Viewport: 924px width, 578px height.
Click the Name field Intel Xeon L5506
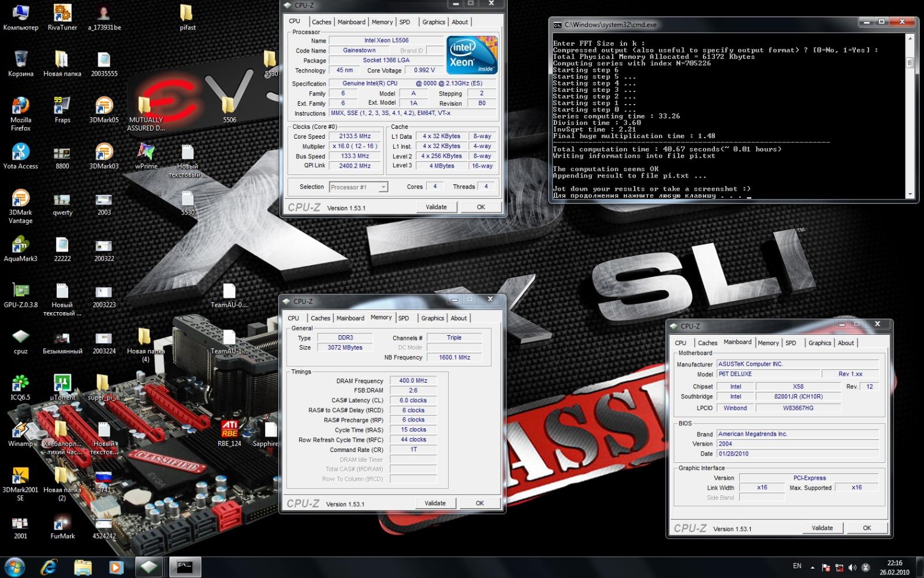point(386,40)
